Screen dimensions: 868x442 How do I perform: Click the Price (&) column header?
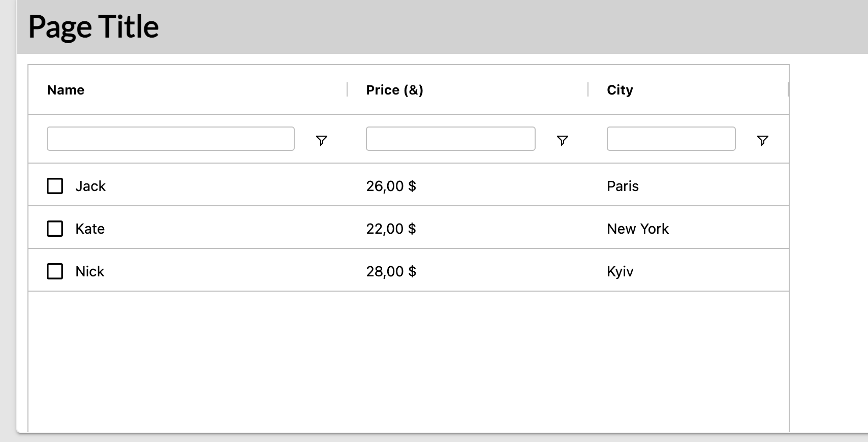coord(394,90)
